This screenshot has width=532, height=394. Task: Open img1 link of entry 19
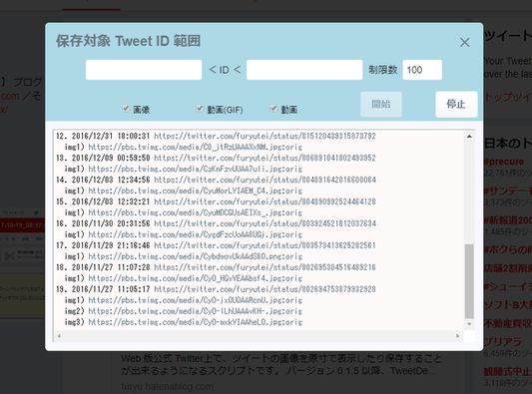195,300
